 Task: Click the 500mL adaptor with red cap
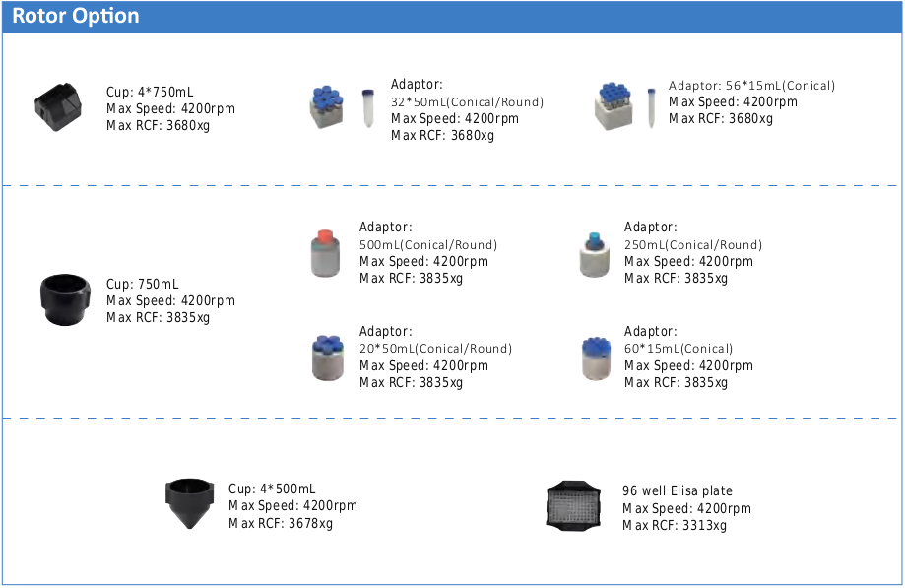[326, 253]
